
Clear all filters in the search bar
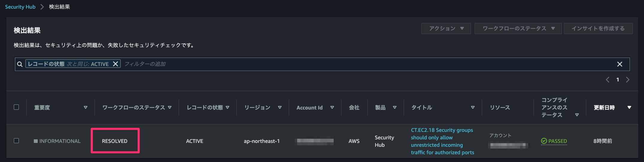[620, 64]
